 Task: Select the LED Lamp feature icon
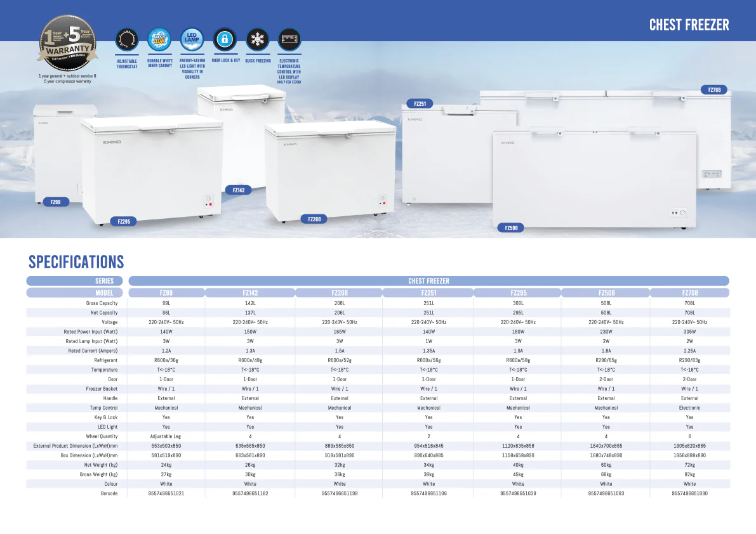(x=192, y=39)
